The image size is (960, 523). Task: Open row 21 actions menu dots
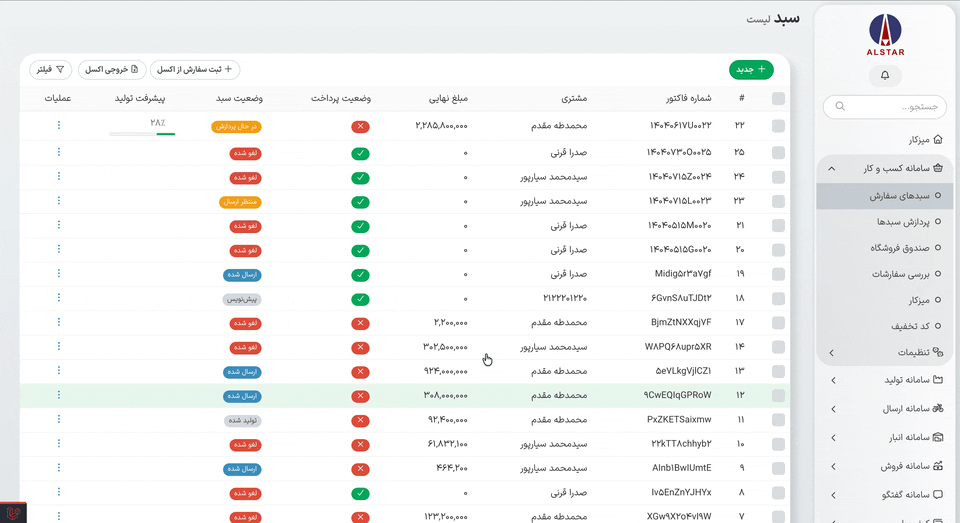[59, 225]
